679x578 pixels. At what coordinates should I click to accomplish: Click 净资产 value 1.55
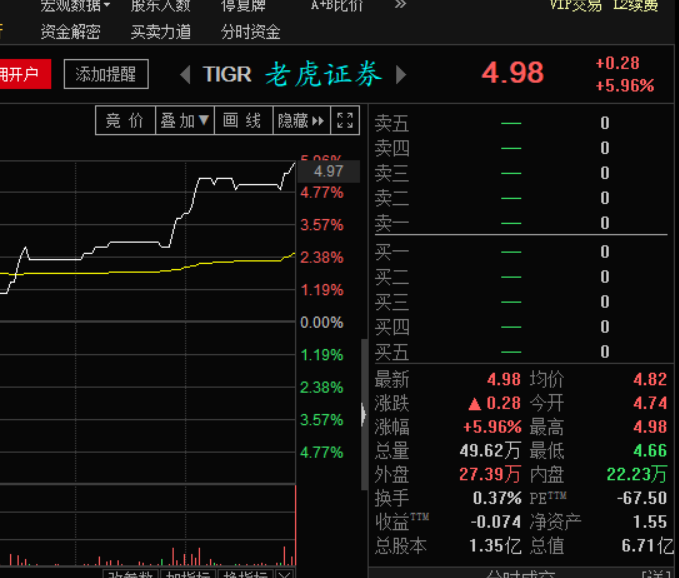(650, 522)
